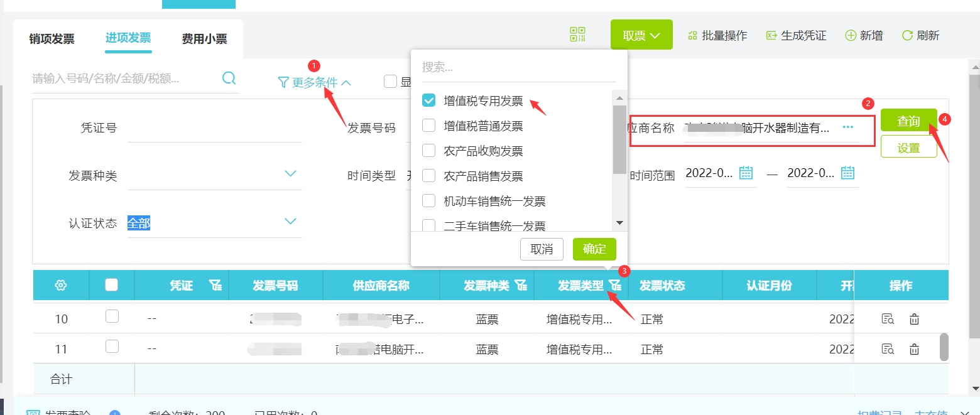Focus the 凭证号 input field
The height and width of the screenshot is (415, 980).
tap(214, 128)
